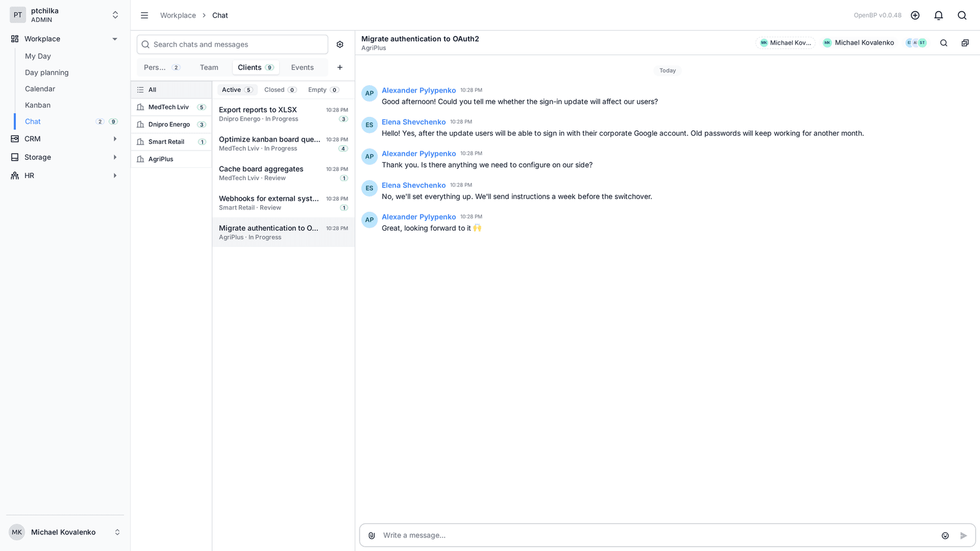This screenshot has height=551, width=980.
Task: Open the Michael Kovalenko responsible chip
Action: pos(858,43)
